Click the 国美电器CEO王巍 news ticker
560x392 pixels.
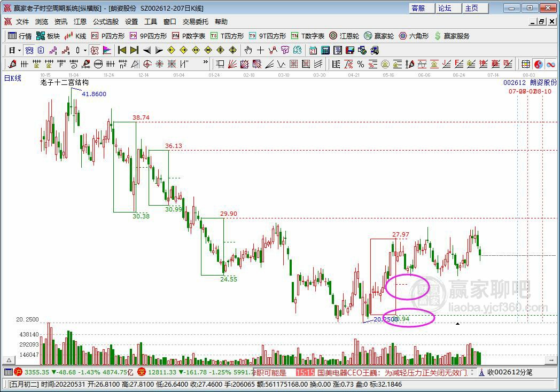click(392, 373)
